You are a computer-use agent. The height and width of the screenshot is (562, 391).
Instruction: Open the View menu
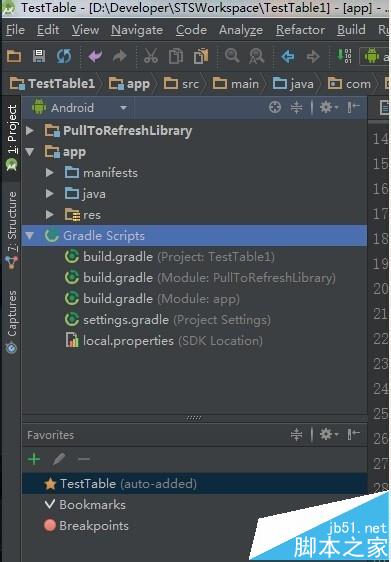tap(85, 30)
